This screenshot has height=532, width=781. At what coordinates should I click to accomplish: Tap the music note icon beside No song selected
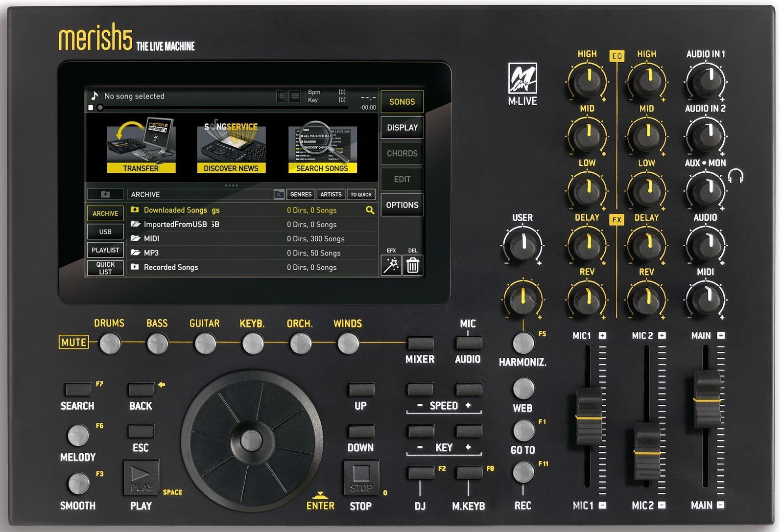coord(95,95)
